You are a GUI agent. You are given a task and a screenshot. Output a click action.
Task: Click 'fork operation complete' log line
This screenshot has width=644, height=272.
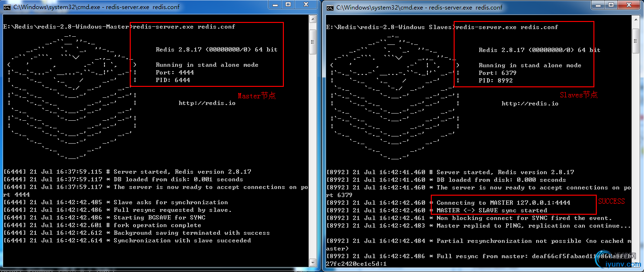(x=103, y=225)
